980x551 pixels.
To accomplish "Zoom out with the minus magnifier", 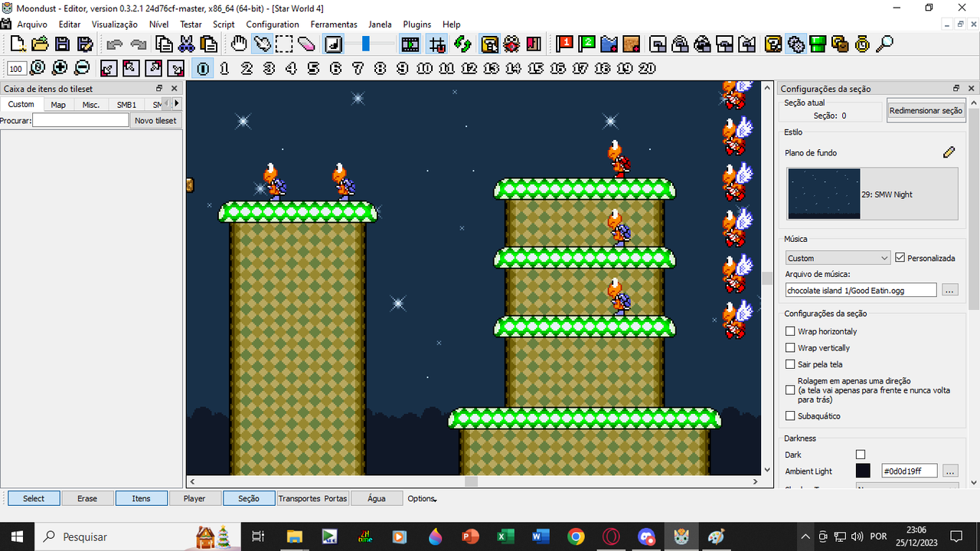I will tap(82, 68).
